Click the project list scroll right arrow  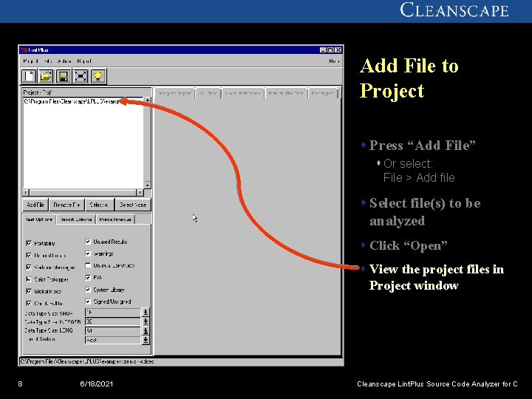click(x=140, y=193)
